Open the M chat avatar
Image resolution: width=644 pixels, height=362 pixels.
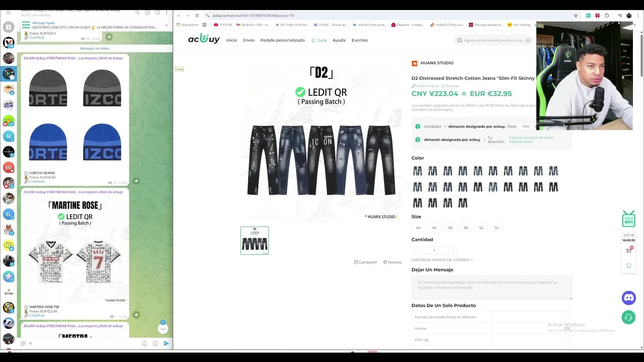tap(8, 136)
